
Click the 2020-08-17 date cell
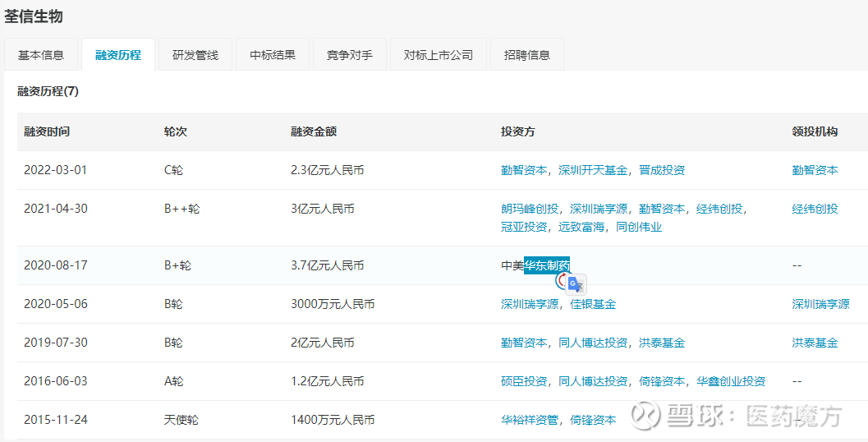click(55, 265)
